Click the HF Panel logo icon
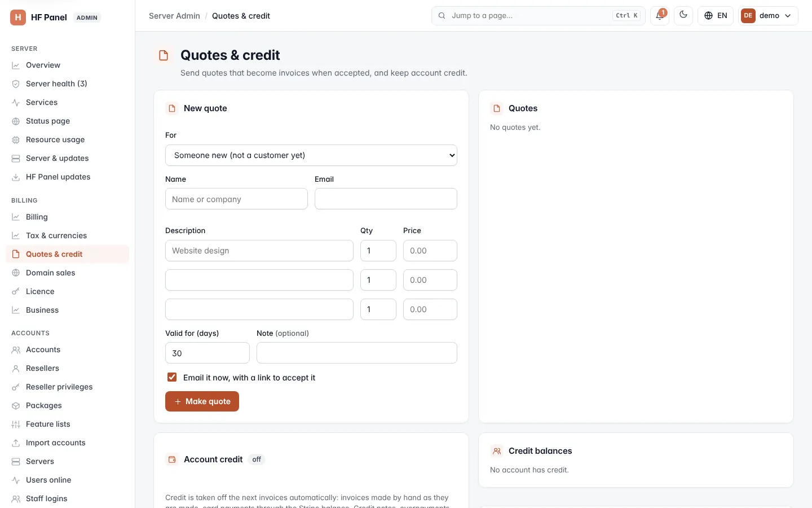This screenshot has height=508, width=812. click(x=18, y=17)
